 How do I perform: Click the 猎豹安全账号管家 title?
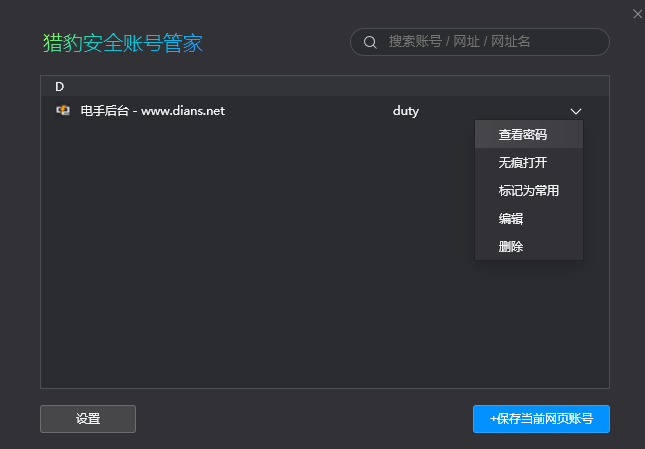click(x=123, y=43)
